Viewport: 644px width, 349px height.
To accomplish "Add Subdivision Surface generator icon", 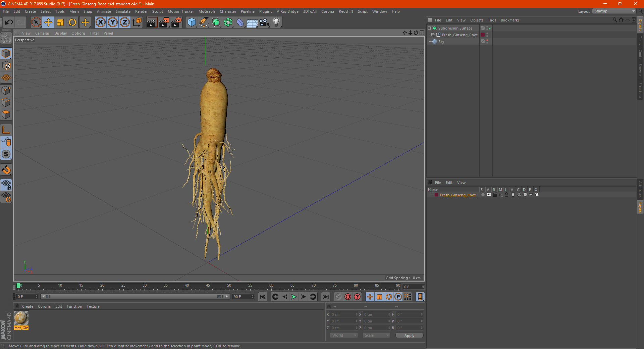I will click(x=216, y=22).
